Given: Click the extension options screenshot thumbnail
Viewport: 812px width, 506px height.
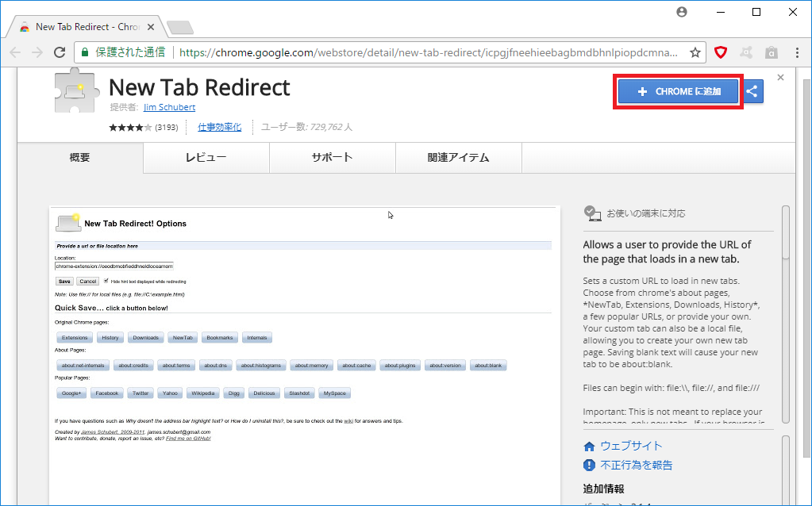Looking at the screenshot, I should point(305,356).
